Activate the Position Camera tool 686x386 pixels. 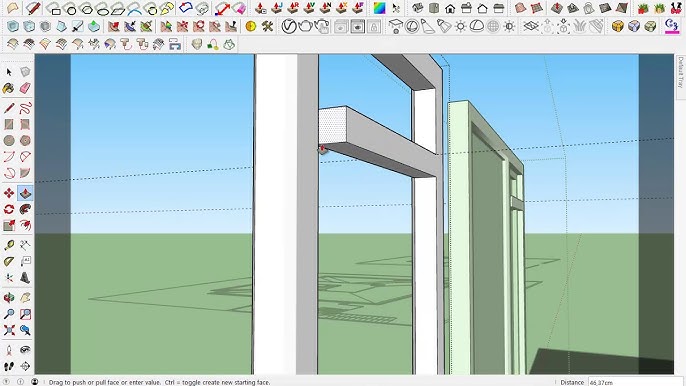coord(9,350)
